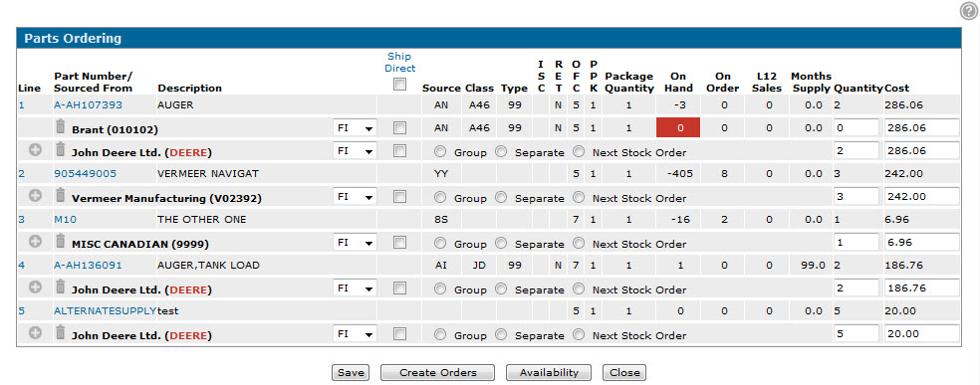
Task: Open FI dropdown for MISC CANADIAN (9999)
Action: click(355, 243)
